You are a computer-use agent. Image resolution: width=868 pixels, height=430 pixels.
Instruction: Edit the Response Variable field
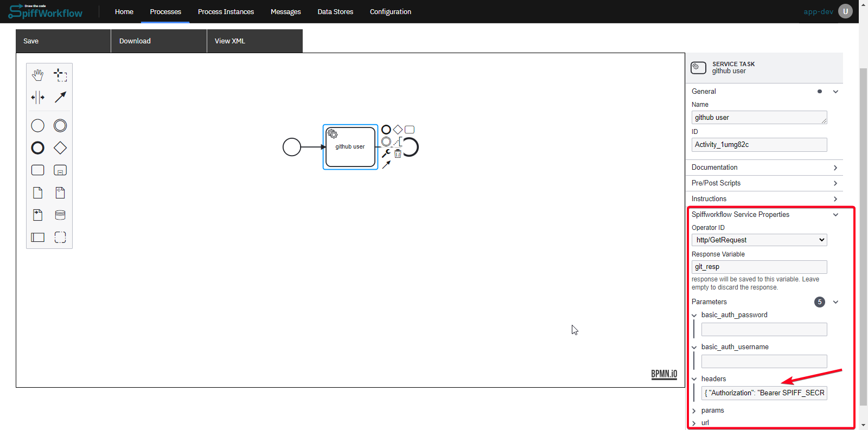tap(759, 267)
